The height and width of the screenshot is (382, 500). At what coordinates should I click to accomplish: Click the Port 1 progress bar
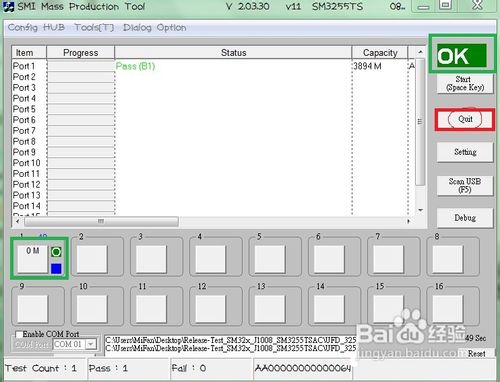81,66
